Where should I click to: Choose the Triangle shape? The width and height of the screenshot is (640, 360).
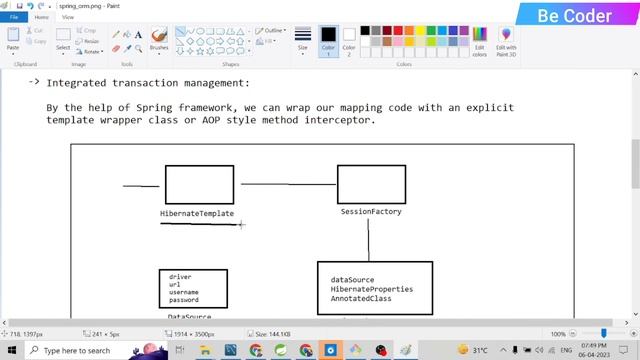(240, 31)
